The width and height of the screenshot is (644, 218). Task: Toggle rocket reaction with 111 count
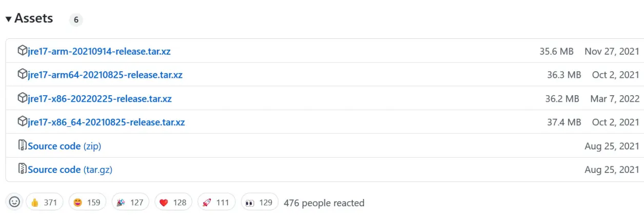pyautogui.click(x=216, y=202)
